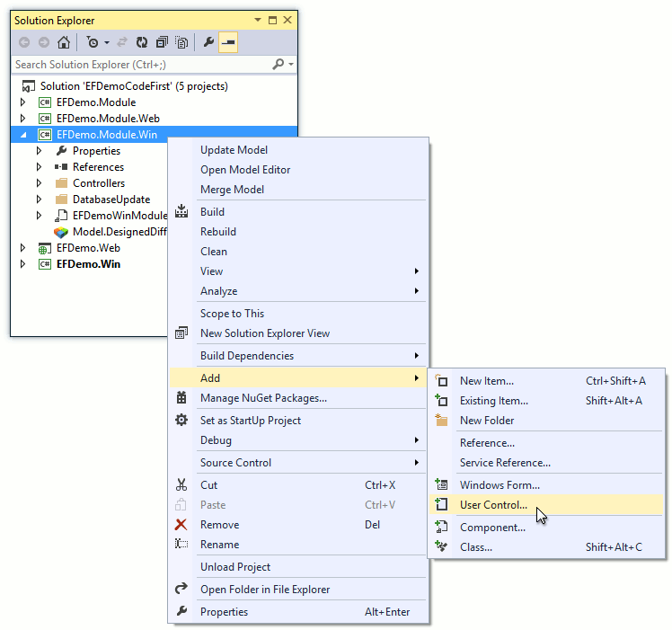672x630 pixels.
Task: Click the Search Solution Explorer input field
Action: [141, 65]
